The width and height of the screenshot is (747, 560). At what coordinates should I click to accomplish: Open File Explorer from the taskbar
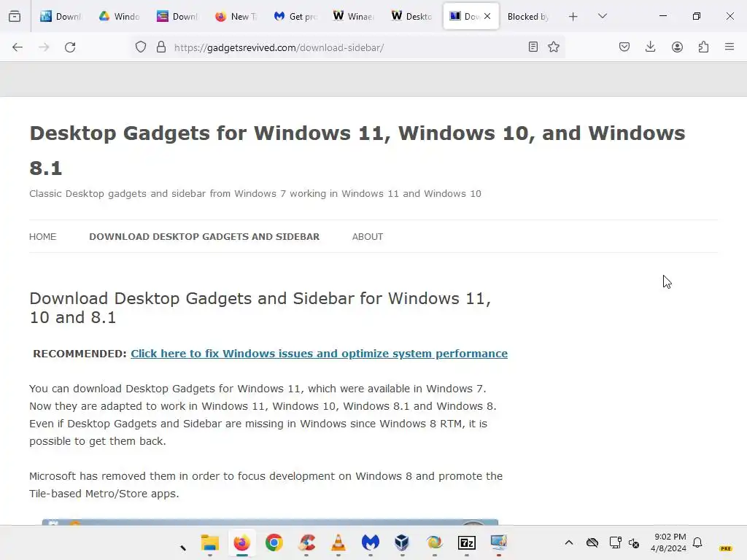[209, 542]
